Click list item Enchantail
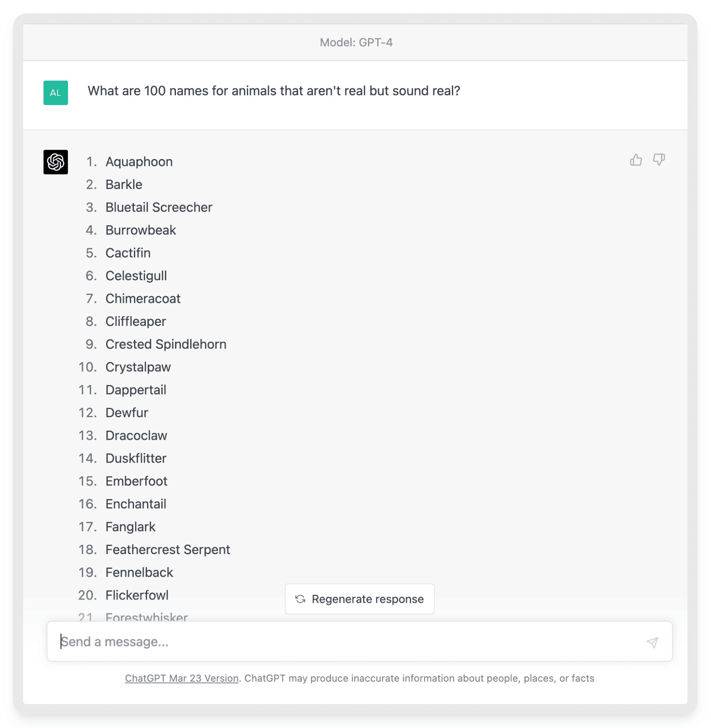The width and height of the screenshot is (711, 728). (136, 504)
